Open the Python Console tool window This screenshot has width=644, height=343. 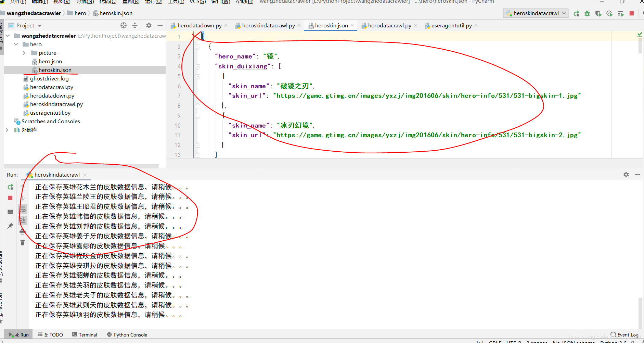(127, 334)
